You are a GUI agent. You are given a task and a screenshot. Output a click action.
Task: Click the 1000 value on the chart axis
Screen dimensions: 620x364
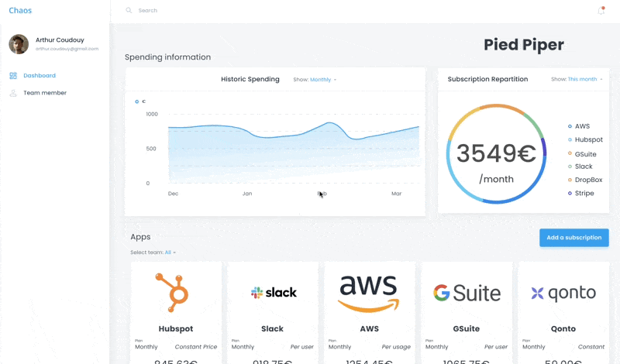[152, 114]
